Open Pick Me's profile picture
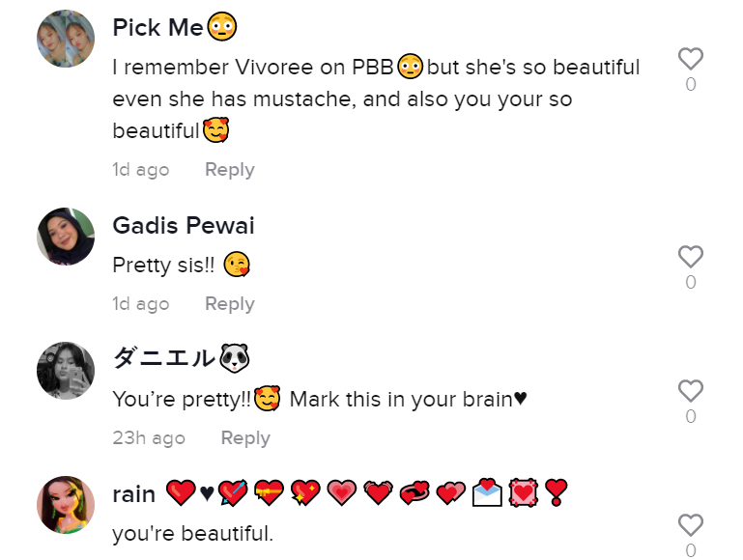The image size is (743, 560). click(x=66, y=39)
